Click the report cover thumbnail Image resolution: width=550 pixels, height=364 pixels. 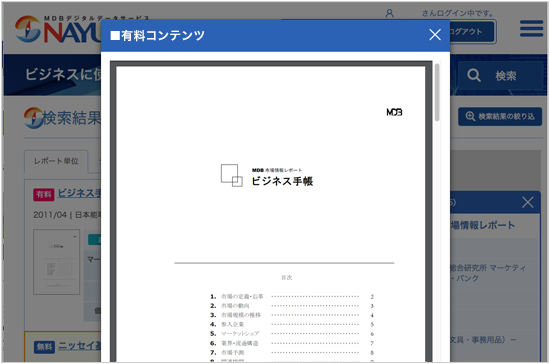[x=56, y=262]
